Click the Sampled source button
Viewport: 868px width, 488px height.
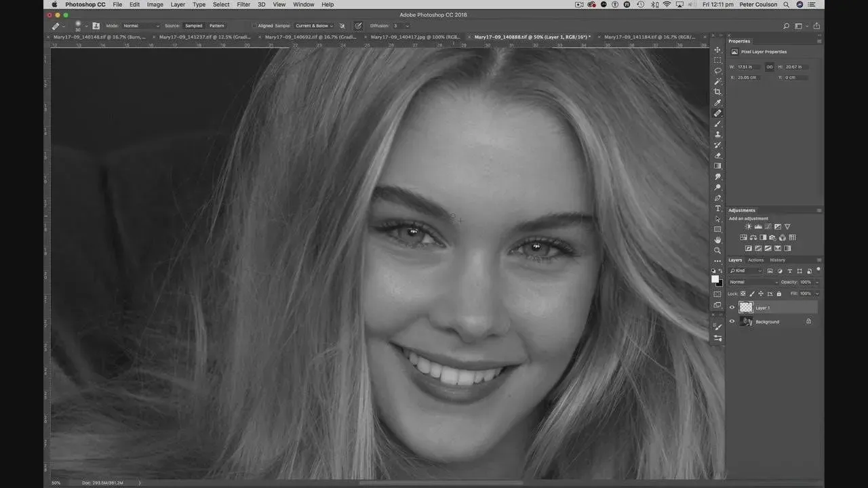(x=193, y=26)
